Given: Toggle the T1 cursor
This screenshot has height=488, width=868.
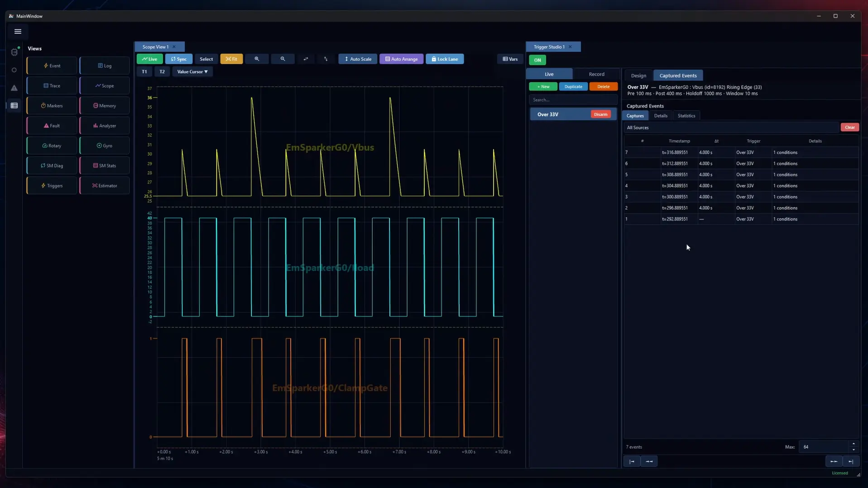Looking at the screenshot, I should click(144, 72).
